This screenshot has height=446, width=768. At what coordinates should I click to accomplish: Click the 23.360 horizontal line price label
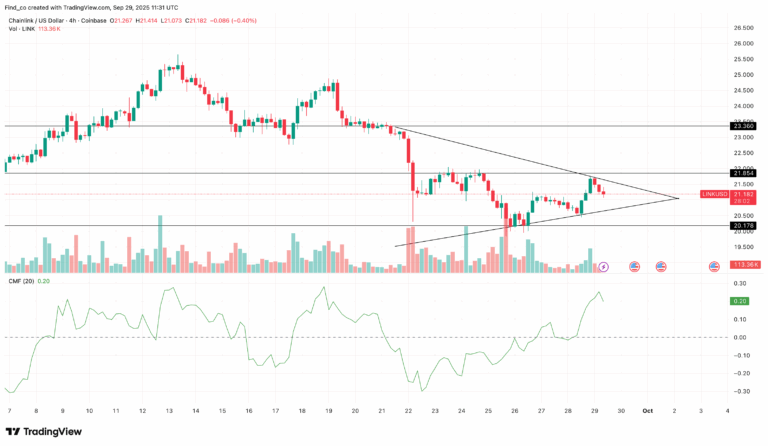(743, 126)
